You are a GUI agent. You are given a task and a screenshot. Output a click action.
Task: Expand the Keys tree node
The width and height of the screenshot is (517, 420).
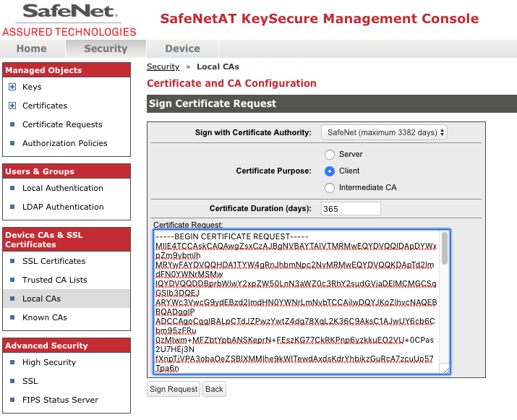(12, 87)
